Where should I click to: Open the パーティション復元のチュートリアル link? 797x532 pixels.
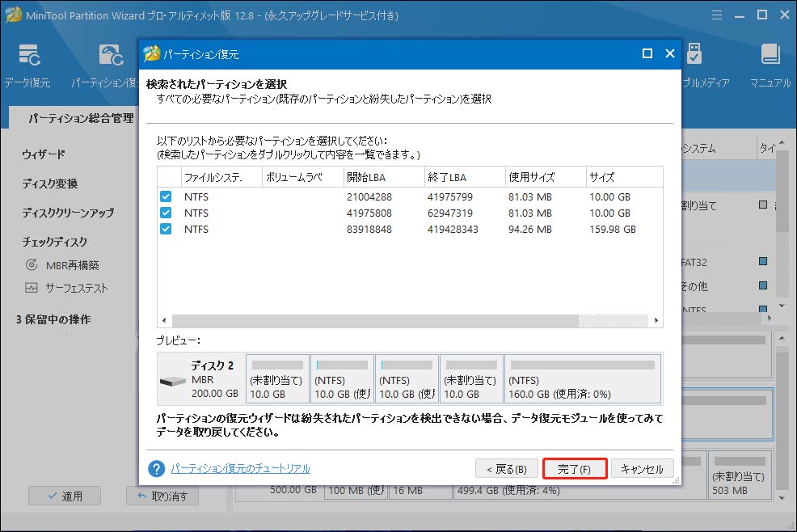click(x=240, y=468)
